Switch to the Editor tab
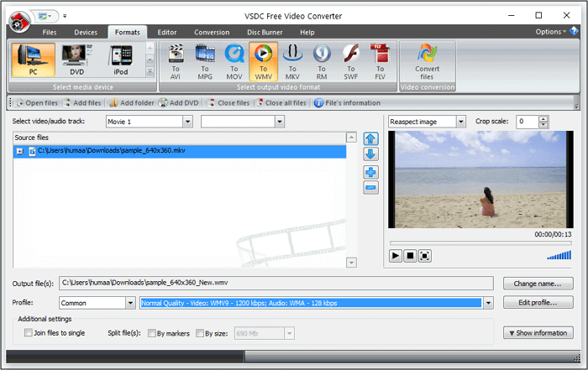This screenshot has width=588, height=370. click(x=168, y=32)
